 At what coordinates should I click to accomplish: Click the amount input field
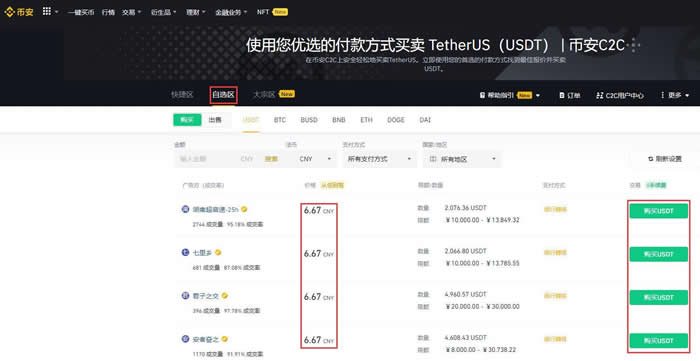[206, 159]
